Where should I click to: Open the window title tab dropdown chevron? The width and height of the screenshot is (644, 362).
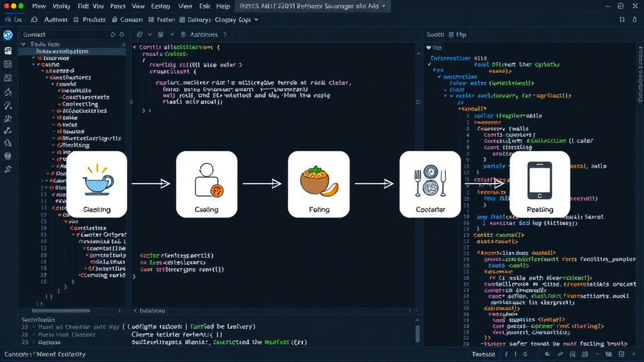tap(384, 6)
